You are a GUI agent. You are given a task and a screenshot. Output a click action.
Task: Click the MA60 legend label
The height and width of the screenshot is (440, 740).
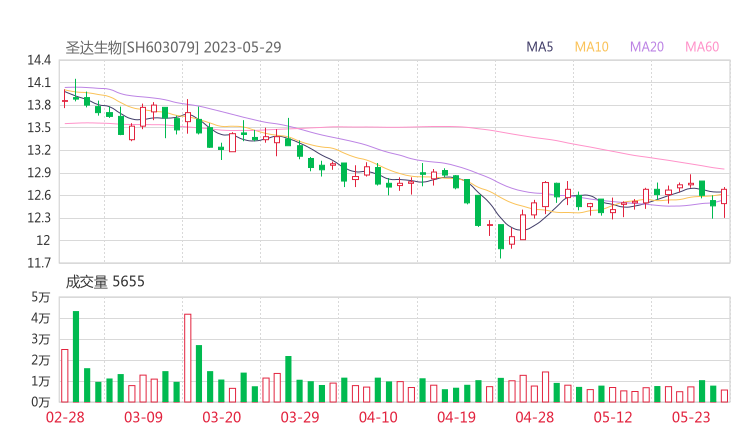click(x=702, y=47)
